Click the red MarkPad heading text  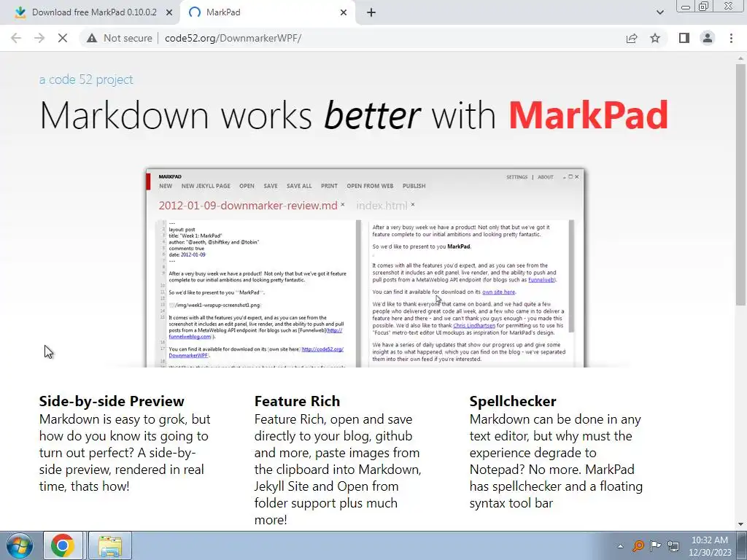[589, 114]
